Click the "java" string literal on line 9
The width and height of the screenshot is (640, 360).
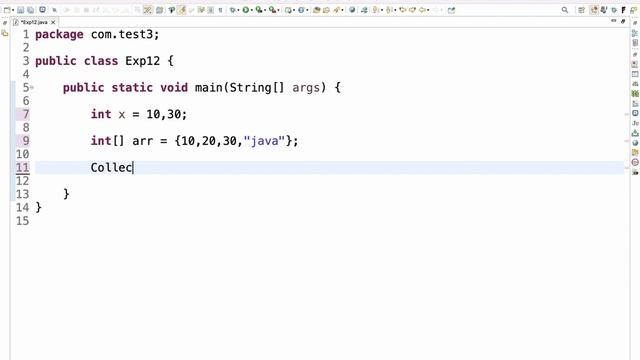[264, 141]
